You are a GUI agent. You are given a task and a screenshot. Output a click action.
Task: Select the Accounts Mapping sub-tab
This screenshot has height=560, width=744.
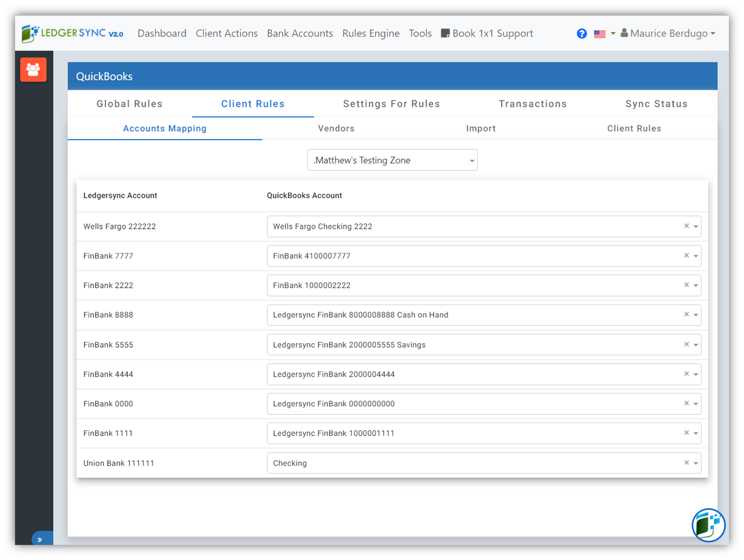165,129
